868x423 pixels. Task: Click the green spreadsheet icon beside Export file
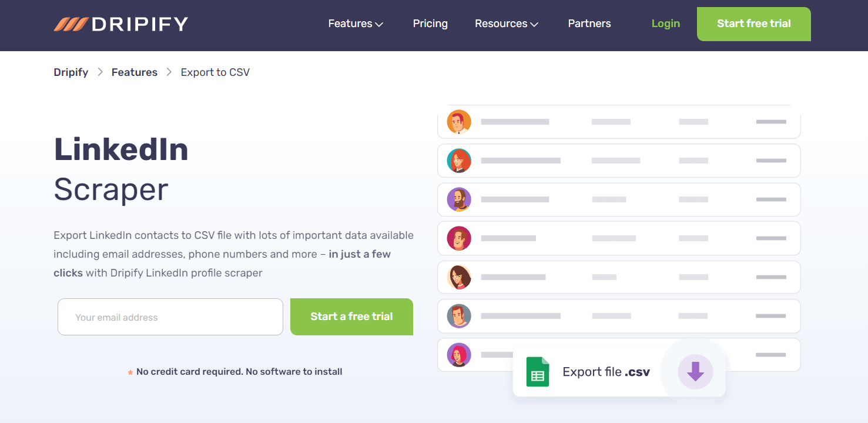coord(537,372)
